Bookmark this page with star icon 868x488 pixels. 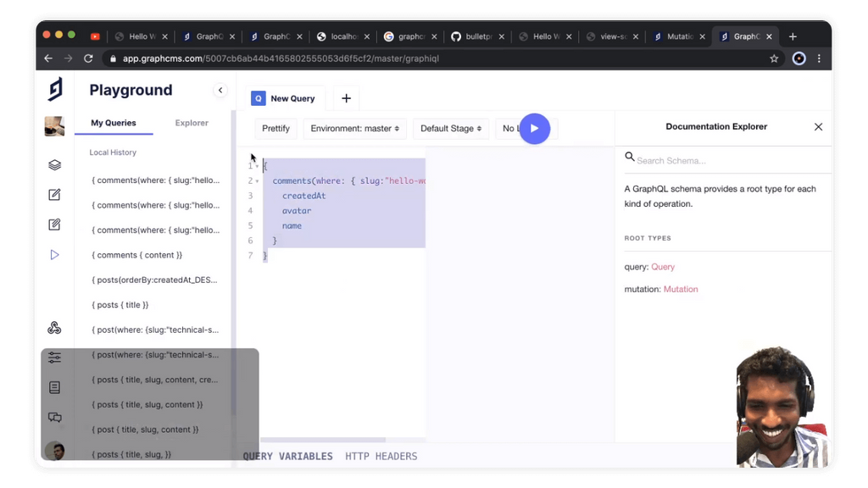tap(774, 58)
